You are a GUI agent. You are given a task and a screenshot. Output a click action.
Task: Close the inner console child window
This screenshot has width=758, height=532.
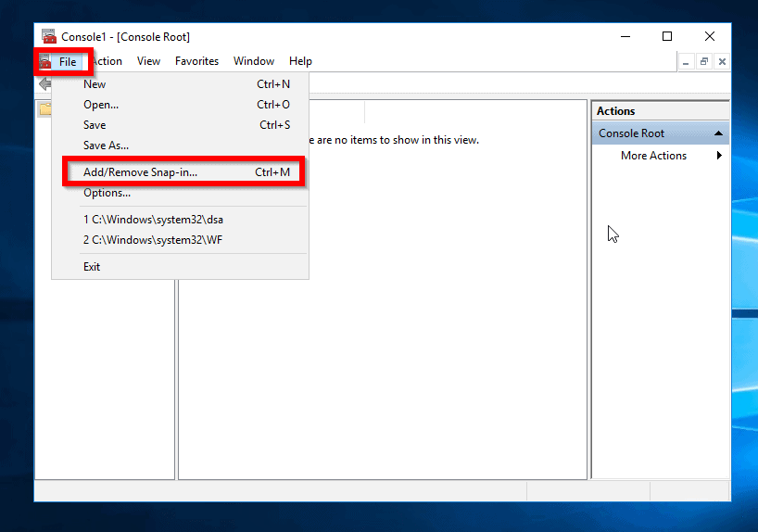pos(722,62)
